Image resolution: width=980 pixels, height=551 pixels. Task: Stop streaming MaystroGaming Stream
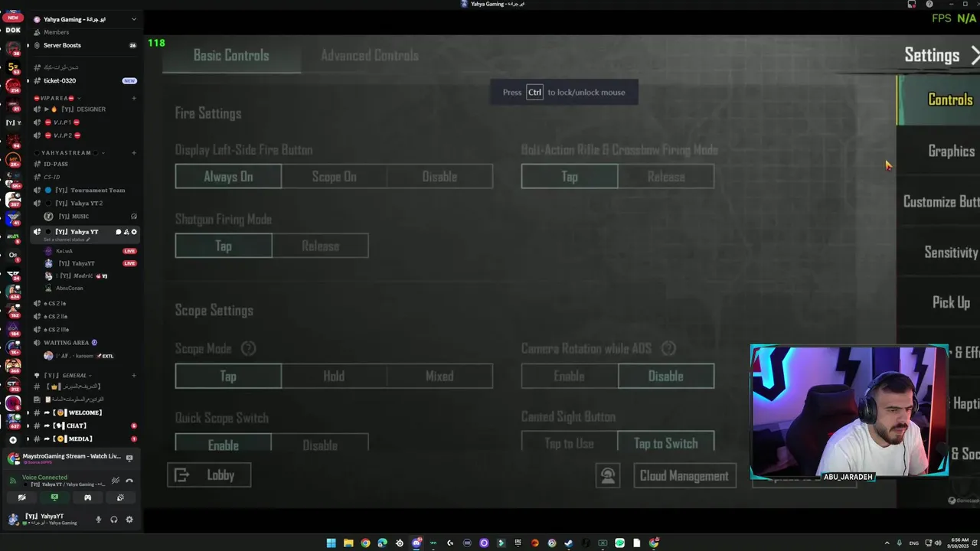pos(129,458)
